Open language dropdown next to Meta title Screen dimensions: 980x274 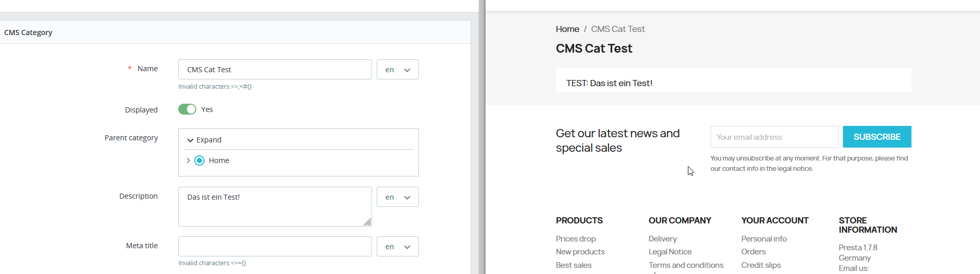(x=397, y=247)
